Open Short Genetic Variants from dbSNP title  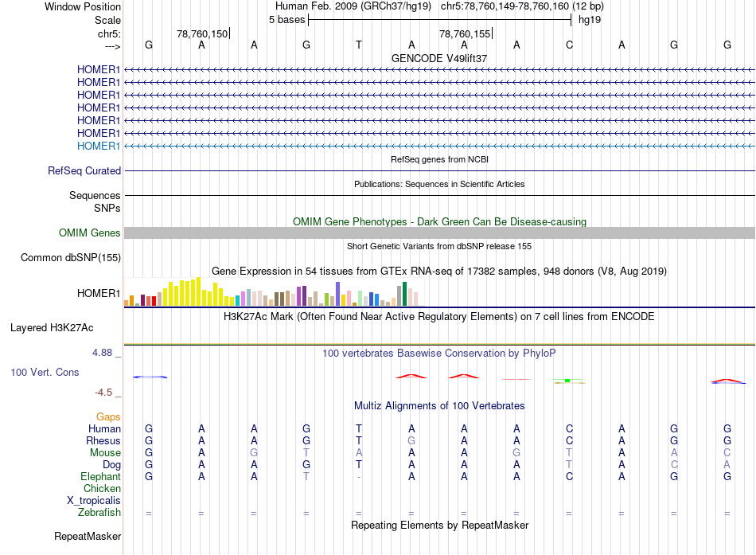pyautogui.click(x=439, y=246)
